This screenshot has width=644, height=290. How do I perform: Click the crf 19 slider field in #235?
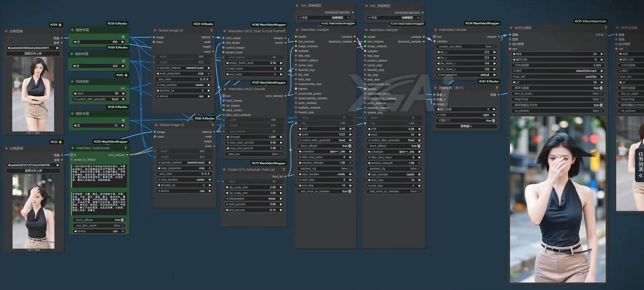point(557,82)
